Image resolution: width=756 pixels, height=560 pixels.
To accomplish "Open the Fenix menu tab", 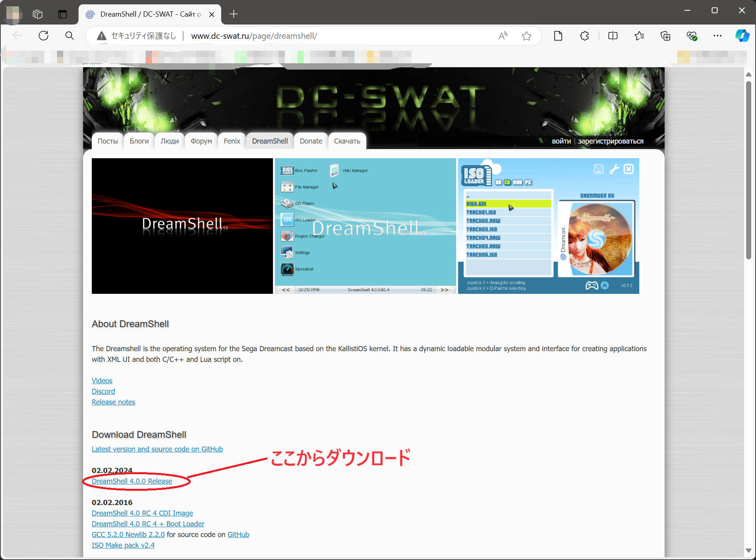I will click(232, 141).
